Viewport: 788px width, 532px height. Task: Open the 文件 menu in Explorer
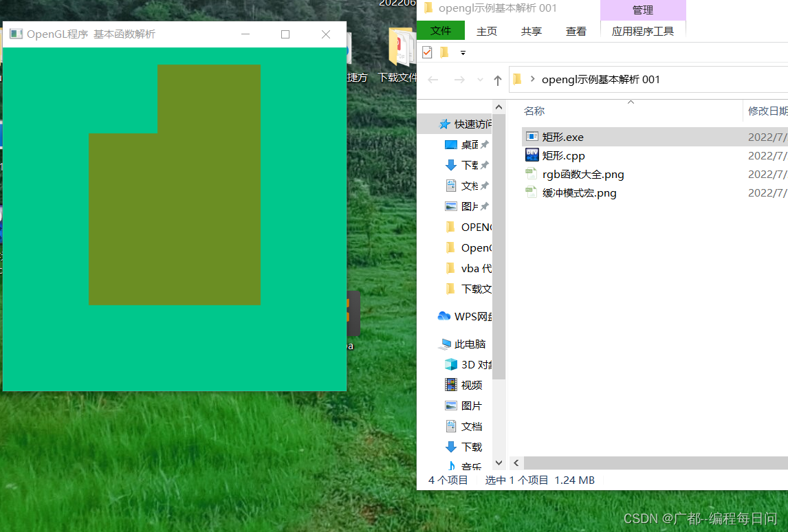(x=440, y=30)
